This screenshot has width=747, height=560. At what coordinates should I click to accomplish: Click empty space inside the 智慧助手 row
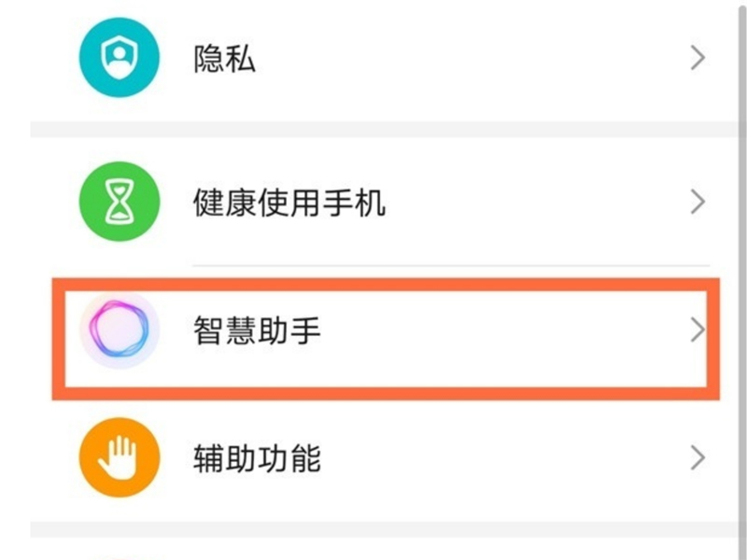pos(504,330)
